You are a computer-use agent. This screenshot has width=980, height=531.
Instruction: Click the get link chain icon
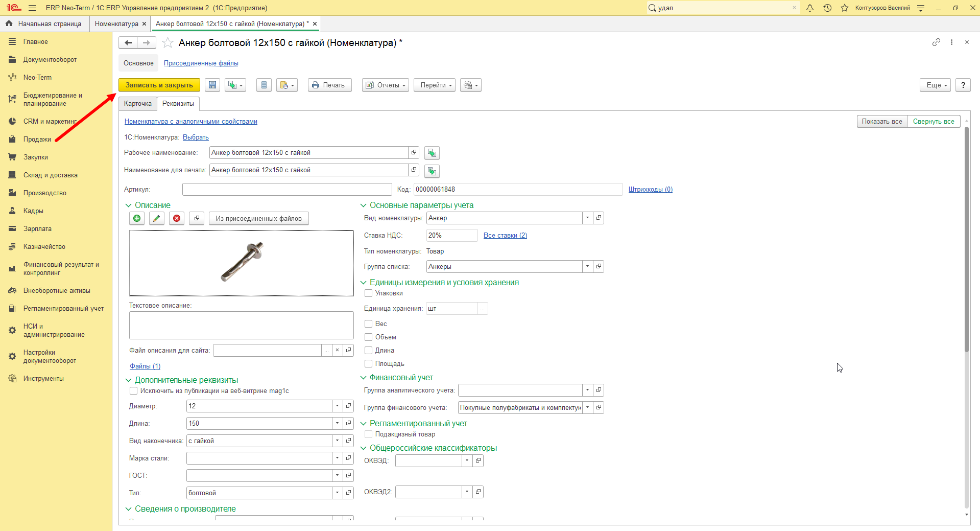coord(936,42)
